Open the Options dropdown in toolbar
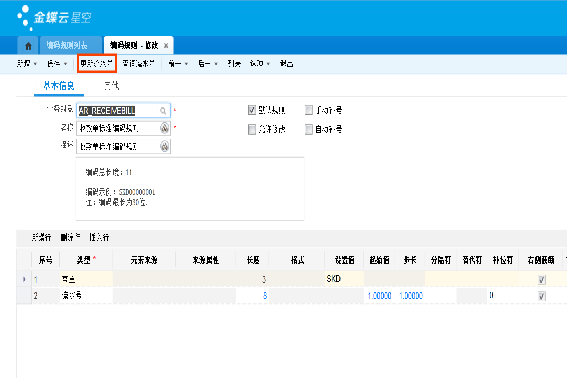Image resolution: width=567 pixels, height=378 pixels. pyautogui.click(x=260, y=64)
